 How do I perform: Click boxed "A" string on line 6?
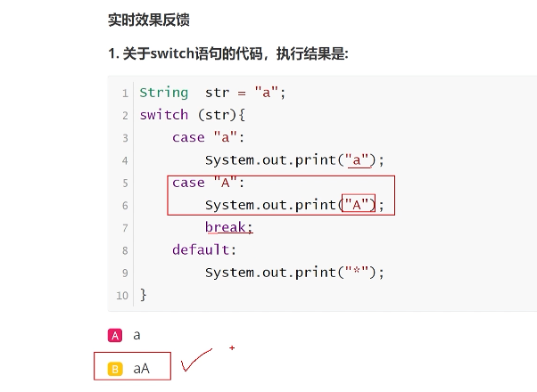[x=357, y=205]
